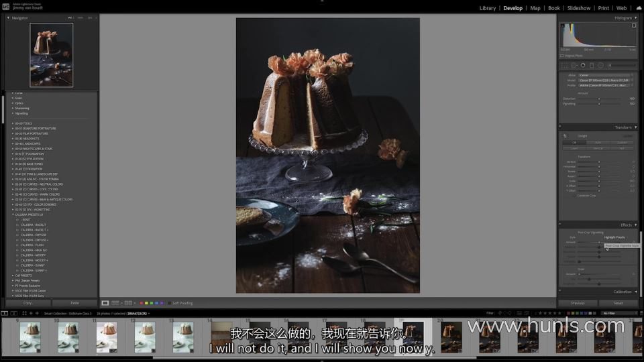Collapse the Transform panel
The image size is (644, 362).
tap(635, 127)
